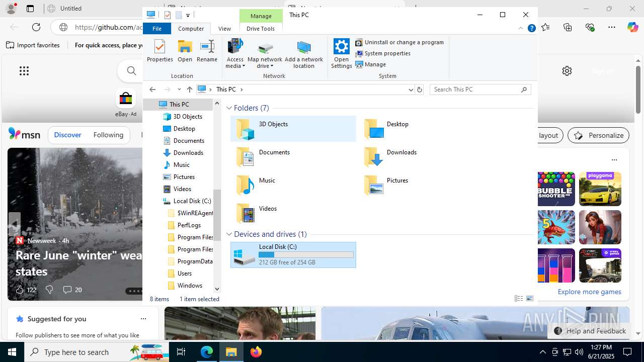Viewport: 644px width, 362px height.
Task: Refresh the This PC view
Action: tap(420, 89)
